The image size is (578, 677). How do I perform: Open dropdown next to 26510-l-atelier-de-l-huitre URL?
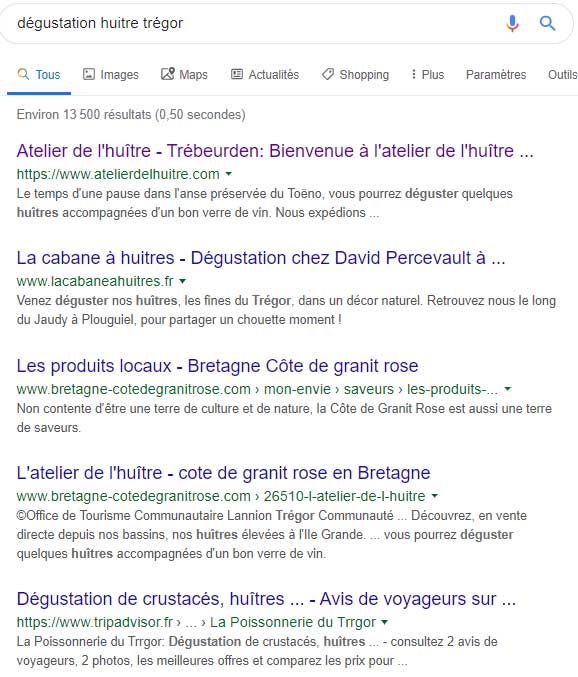(435, 496)
